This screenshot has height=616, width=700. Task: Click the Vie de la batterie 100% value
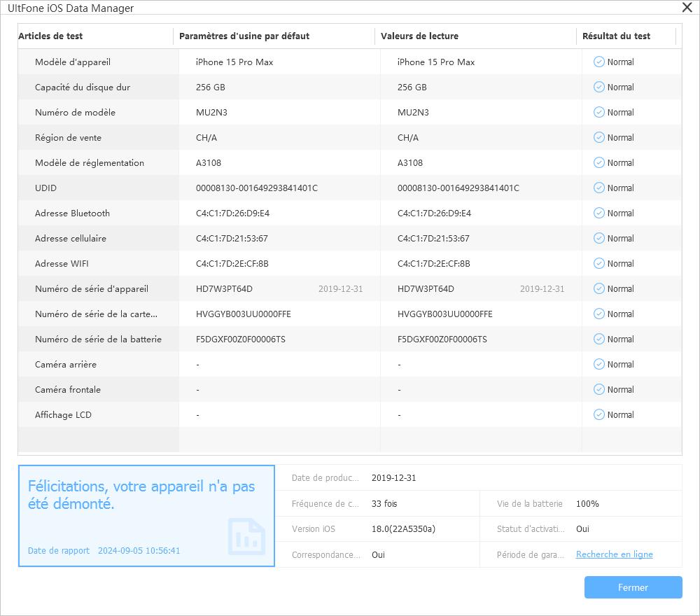[x=587, y=504]
